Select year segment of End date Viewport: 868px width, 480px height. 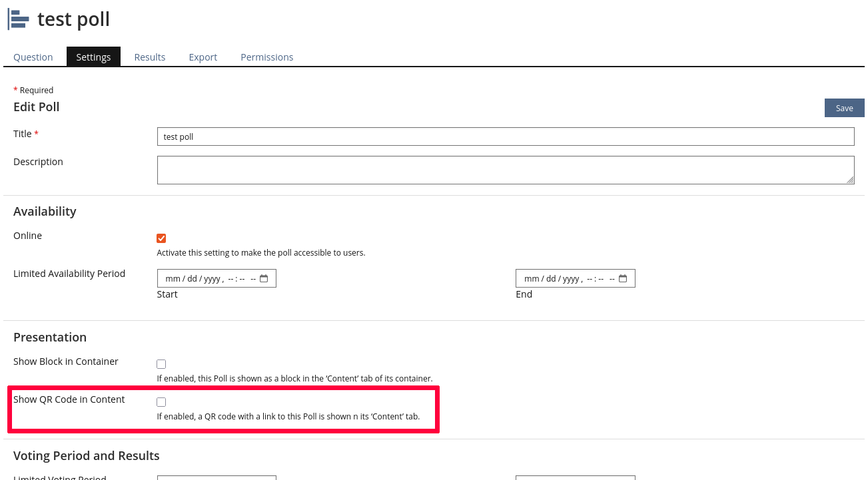(x=571, y=279)
